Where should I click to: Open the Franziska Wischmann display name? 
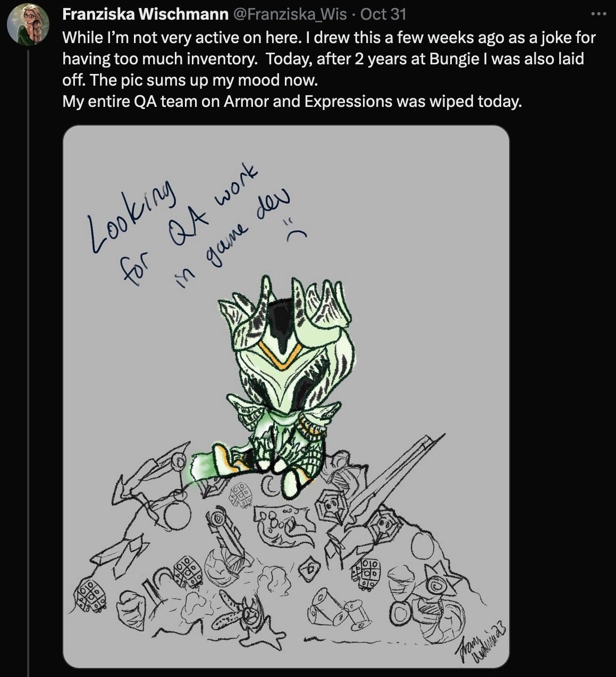coord(145,14)
